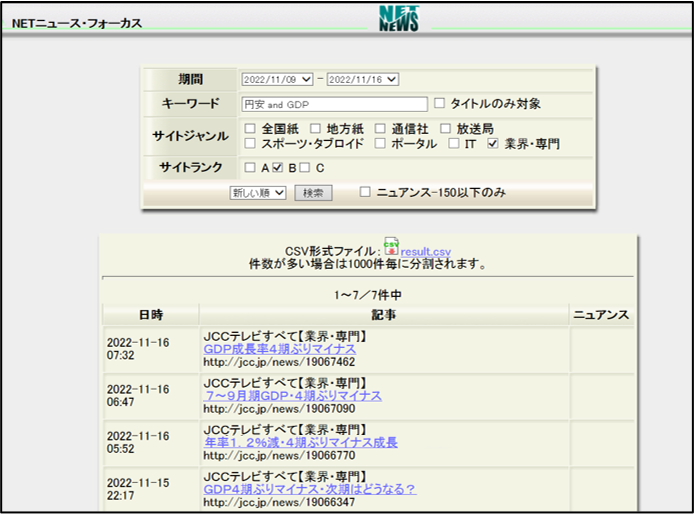This screenshot has width=694, height=514.
Task: Check the 全国紙 site genre checkbox
Action: coord(250,129)
